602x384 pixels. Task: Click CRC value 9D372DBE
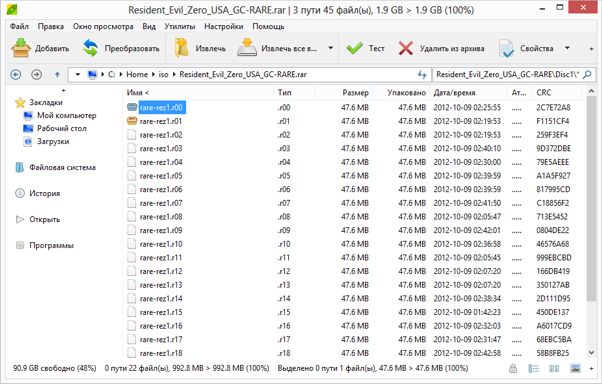click(553, 149)
